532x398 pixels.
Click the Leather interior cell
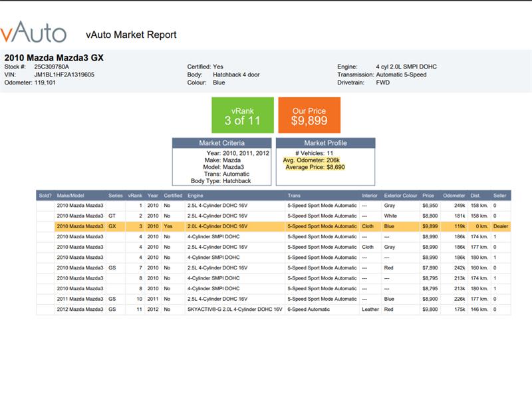[x=370, y=309]
